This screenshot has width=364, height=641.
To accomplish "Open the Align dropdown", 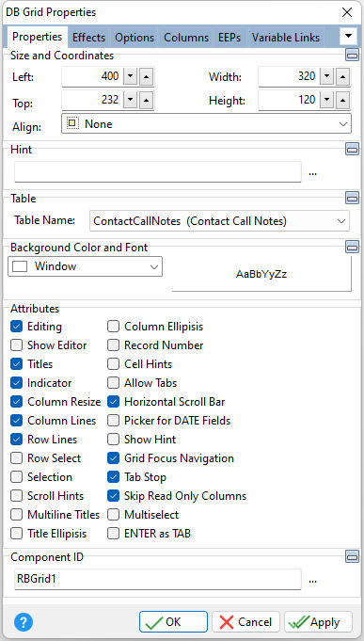I will 206,124.
